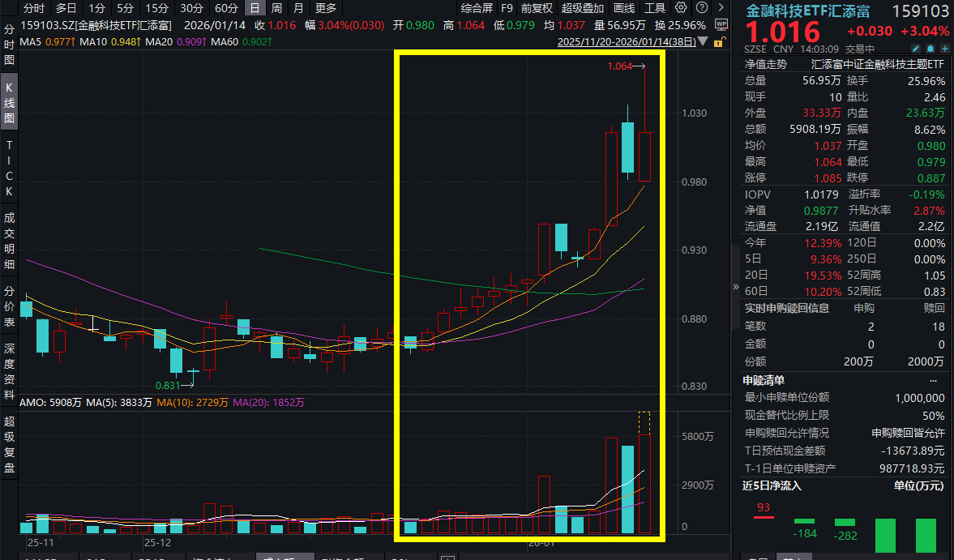This screenshot has width=954, height=560.
Task: Open TICK view in left sidebar
Action: 9,168
